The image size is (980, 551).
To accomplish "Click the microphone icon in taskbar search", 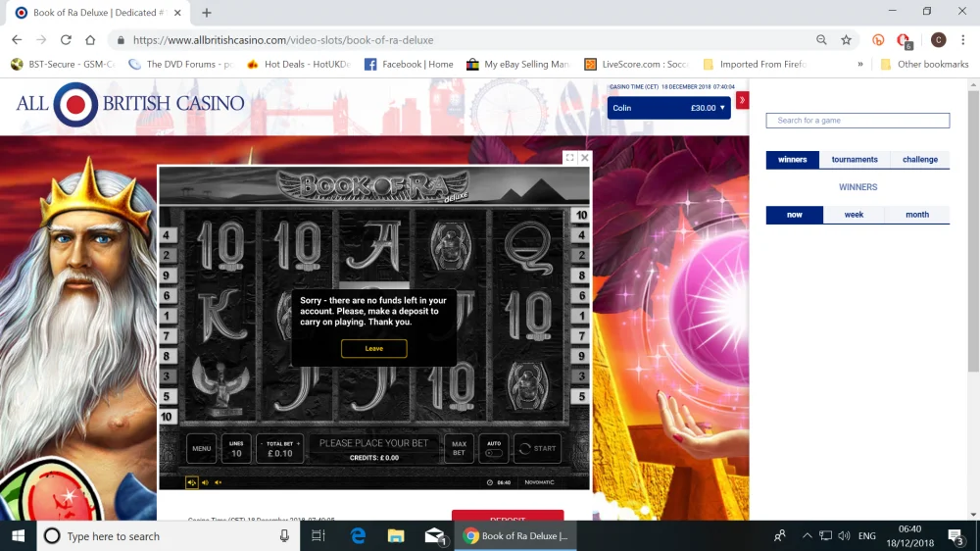I will pyautogui.click(x=284, y=536).
